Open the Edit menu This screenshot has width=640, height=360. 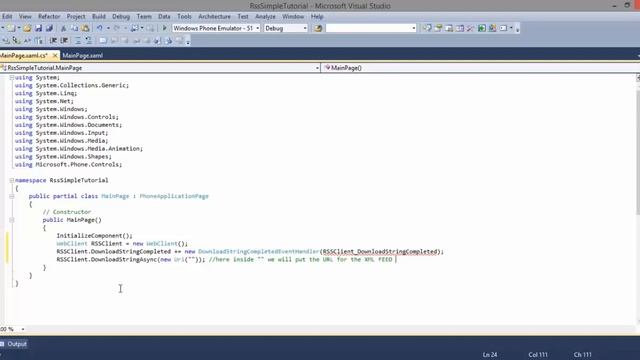click(7, 16)
